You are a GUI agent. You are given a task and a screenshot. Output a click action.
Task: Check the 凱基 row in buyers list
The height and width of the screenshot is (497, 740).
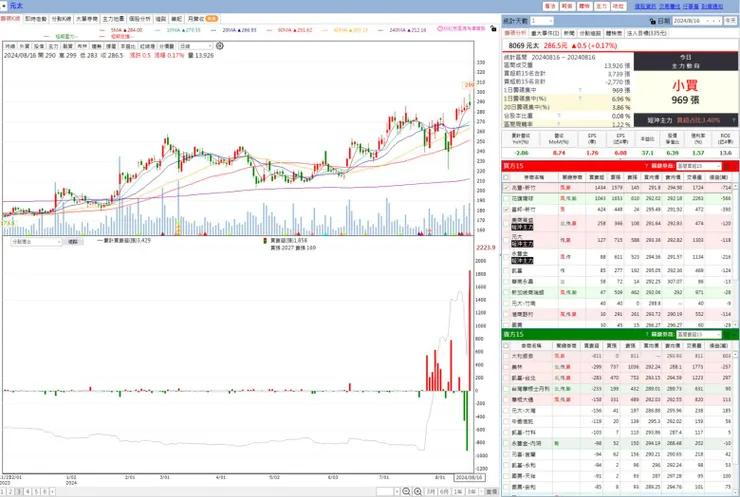(x=506, y=271)
